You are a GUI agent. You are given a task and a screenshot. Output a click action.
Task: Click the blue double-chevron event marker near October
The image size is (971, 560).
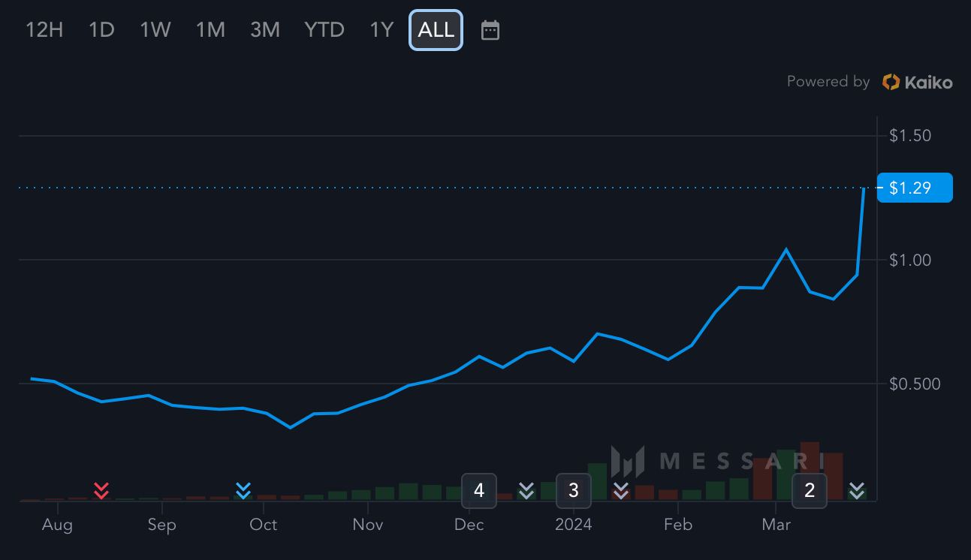[x=243, y=491]
